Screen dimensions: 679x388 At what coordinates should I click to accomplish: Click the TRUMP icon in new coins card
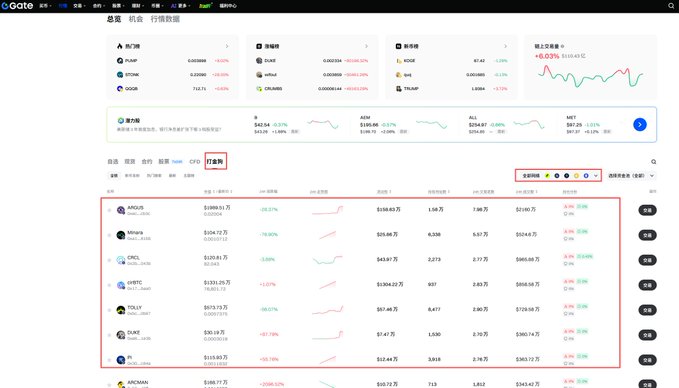(x=399, y=88)
